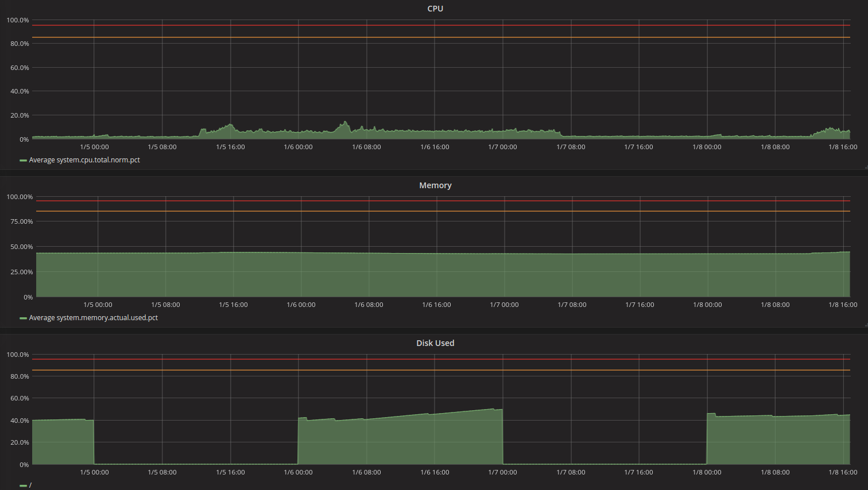Click the disk usage drop at 1/5 00:00

94,442
